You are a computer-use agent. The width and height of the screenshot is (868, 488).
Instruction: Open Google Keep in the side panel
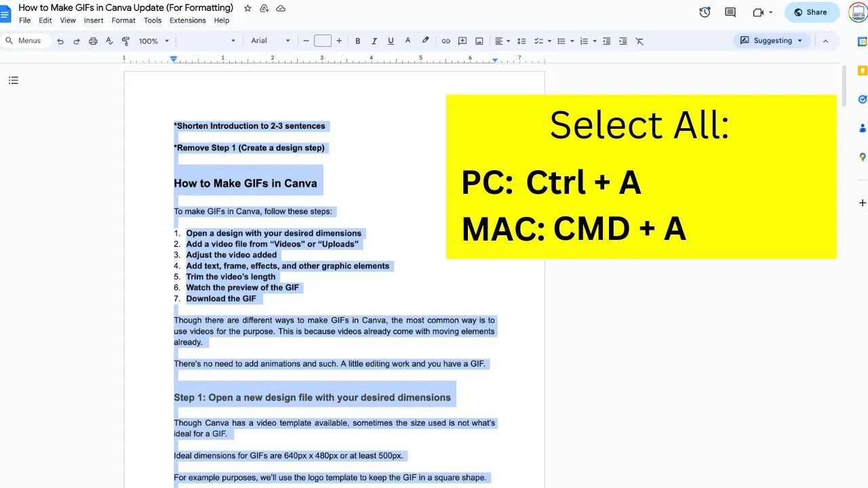coord(862,70)
